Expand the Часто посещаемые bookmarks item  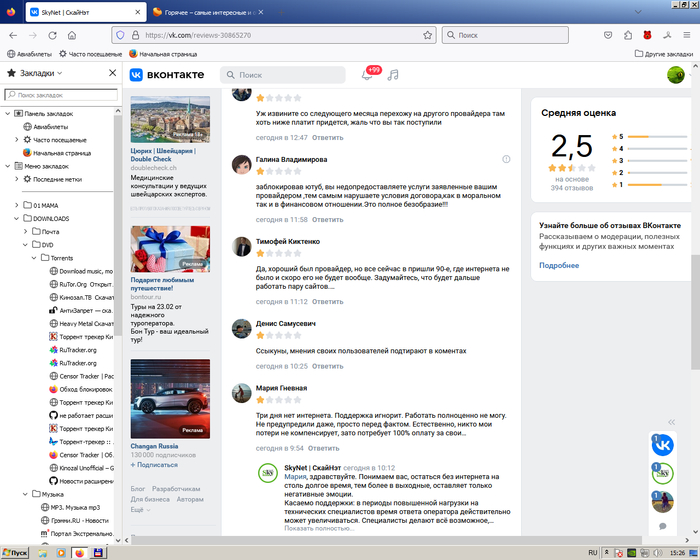point(16,140)
